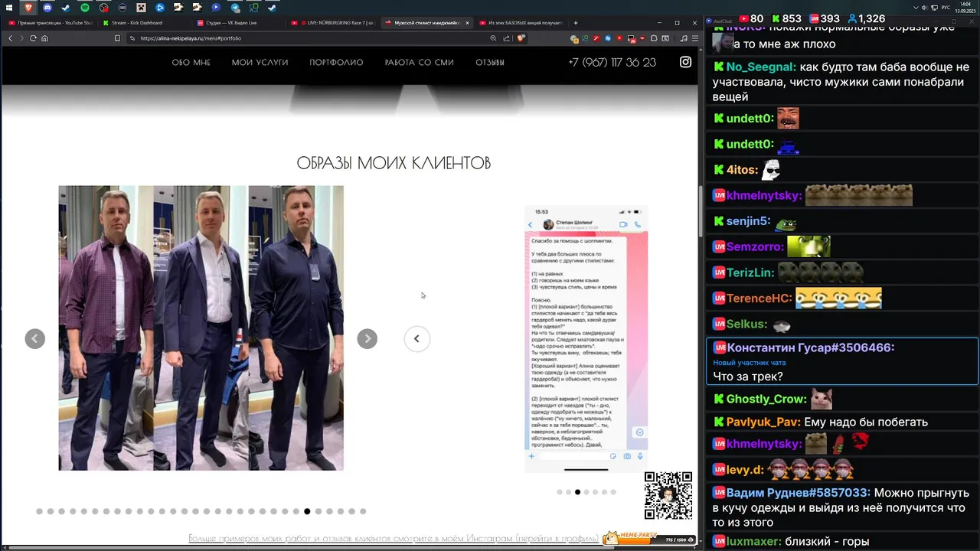Open Discord from the taskbar
This screenshot has height=551, width=980.
(47, 8)
